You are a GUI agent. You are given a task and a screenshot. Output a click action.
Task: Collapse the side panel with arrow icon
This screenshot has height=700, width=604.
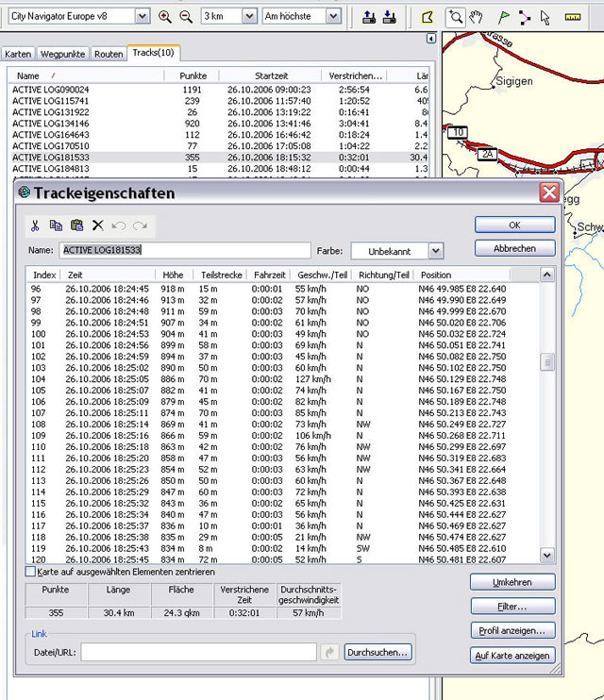click(430, 39)
